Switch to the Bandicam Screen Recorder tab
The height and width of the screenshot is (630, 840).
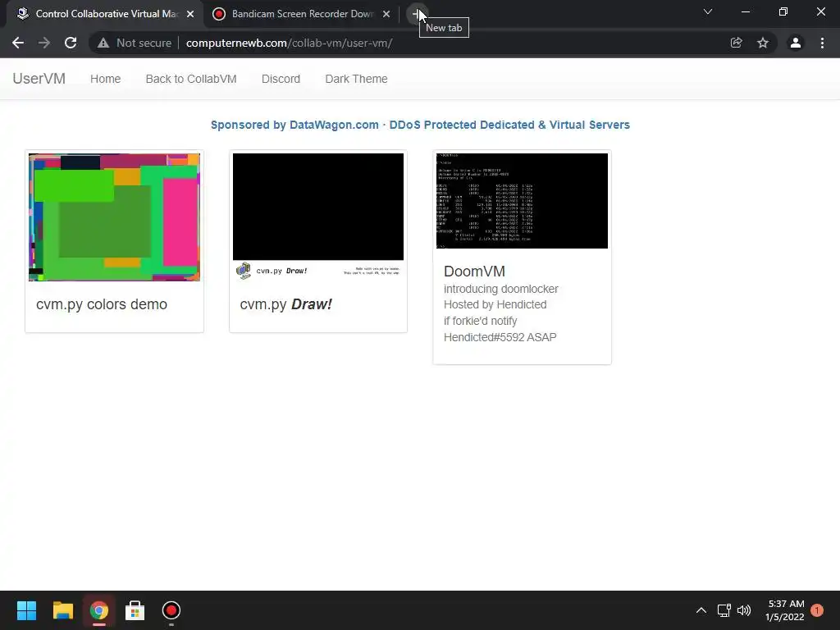tap(302, 14)
